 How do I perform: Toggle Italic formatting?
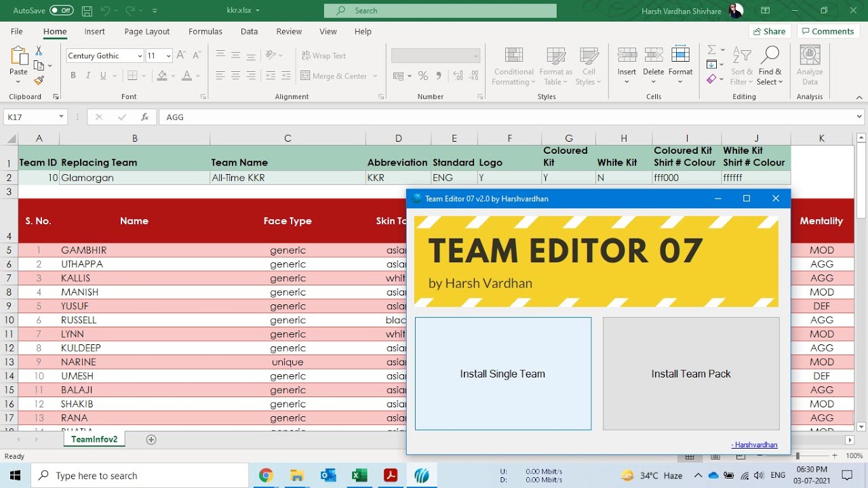[x=89, y=76]
